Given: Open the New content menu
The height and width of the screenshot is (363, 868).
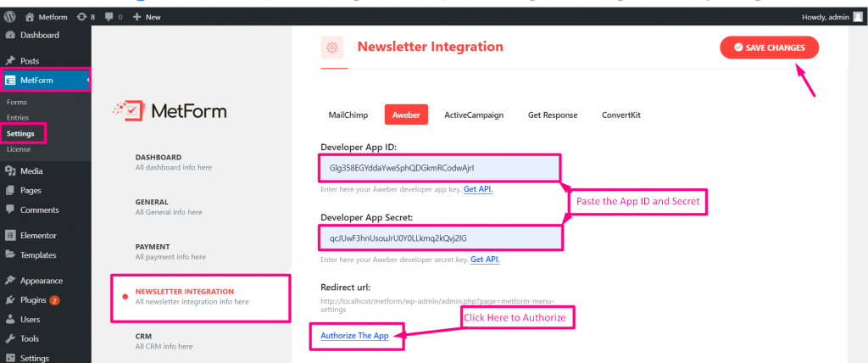Looking at the screenshot, I should tap(147, 17).
